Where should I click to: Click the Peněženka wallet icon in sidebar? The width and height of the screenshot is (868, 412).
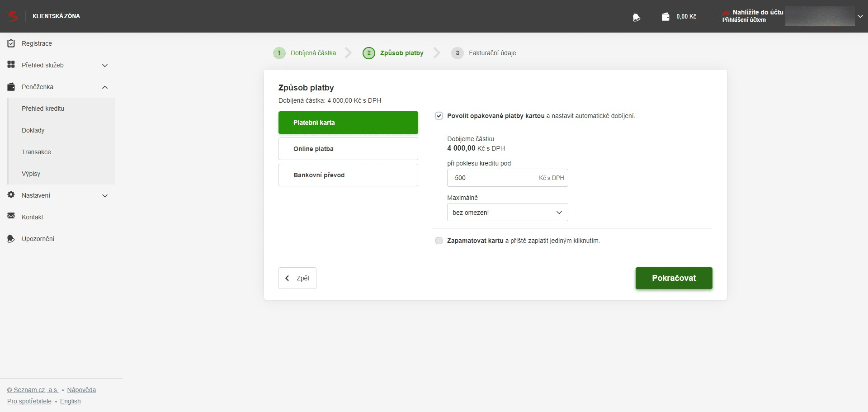point(11,86)
